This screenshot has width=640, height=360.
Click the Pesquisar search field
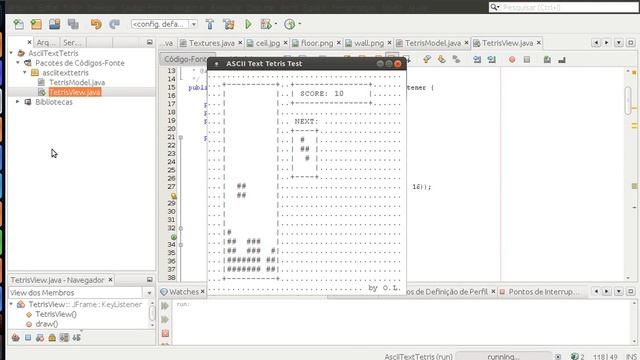coord(564,7)
